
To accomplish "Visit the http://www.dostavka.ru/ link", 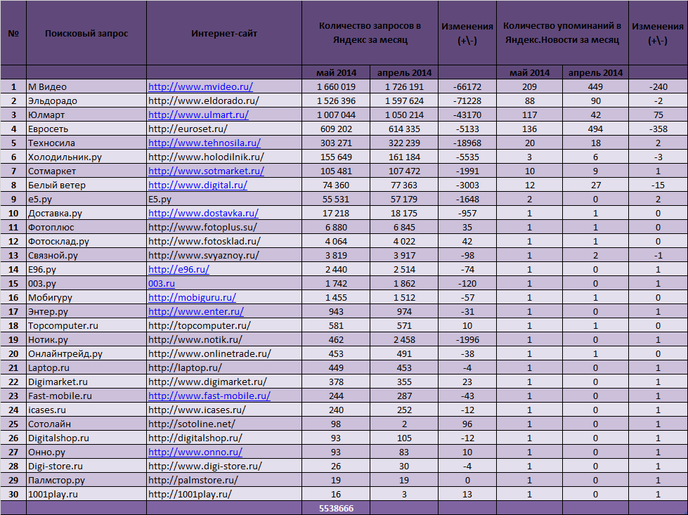I will (x=203, y=213).
